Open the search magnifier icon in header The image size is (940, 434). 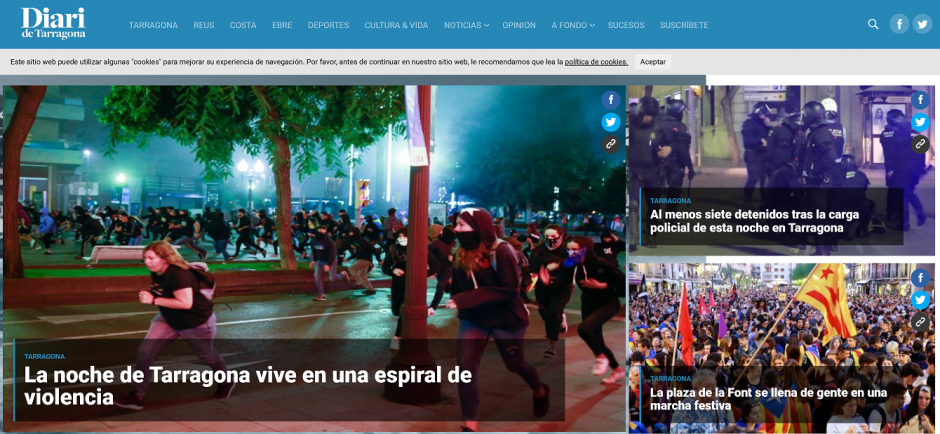(873, 24)
